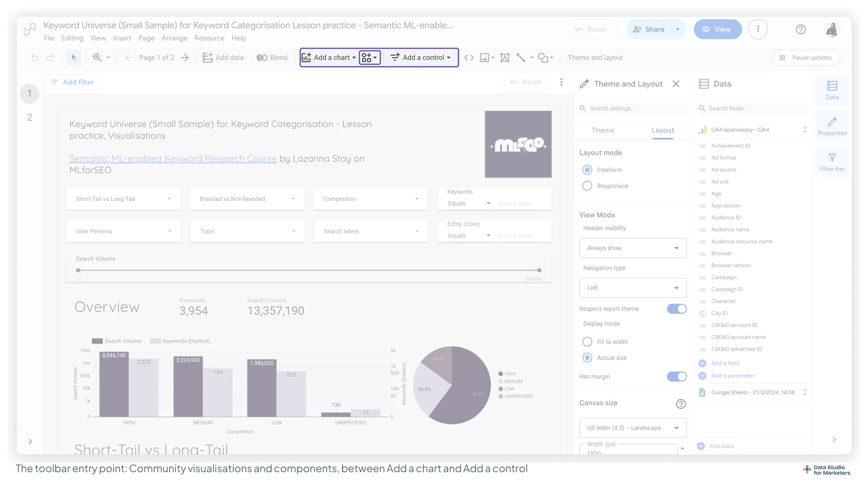868x484 pixels.
Task: Click the undo arrow icon
Action: 35,58
